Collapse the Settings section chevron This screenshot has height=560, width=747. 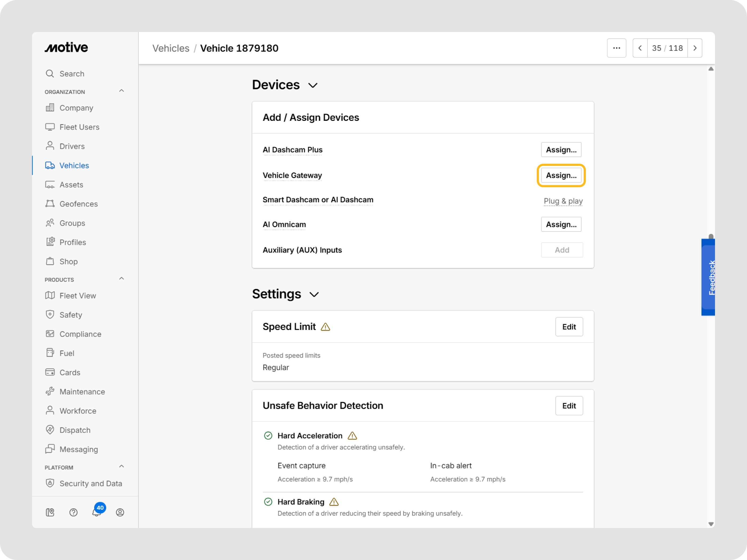[314, 295]
